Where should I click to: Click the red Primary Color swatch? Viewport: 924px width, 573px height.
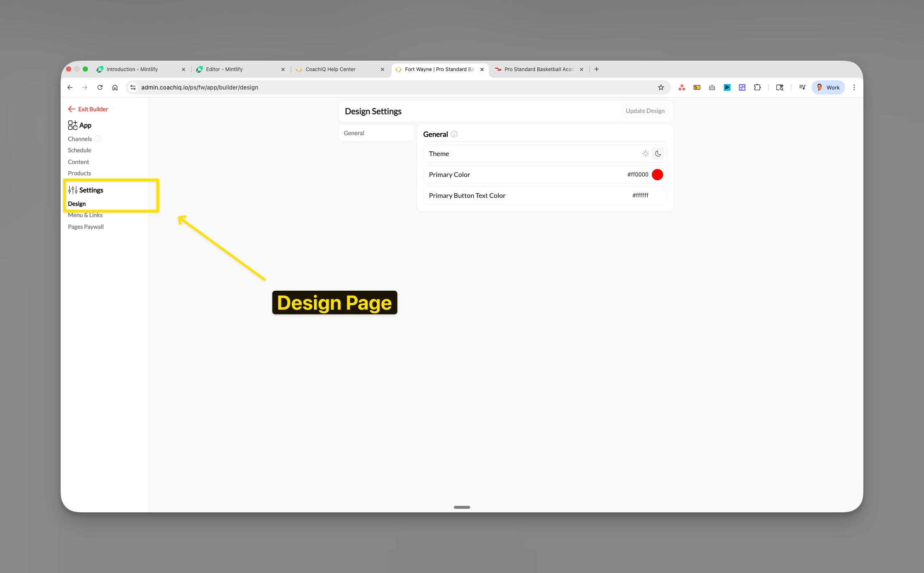657,174
